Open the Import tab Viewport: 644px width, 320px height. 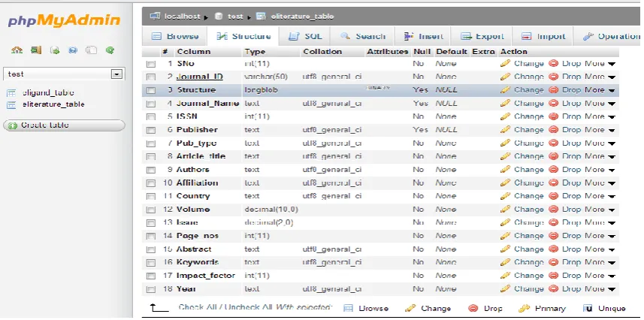click(543, 36)
